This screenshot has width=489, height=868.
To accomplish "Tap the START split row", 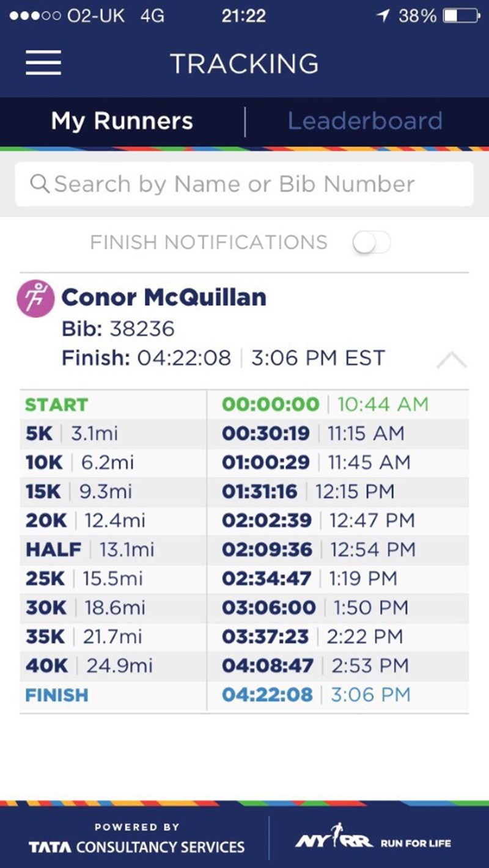I will point(244,404).
